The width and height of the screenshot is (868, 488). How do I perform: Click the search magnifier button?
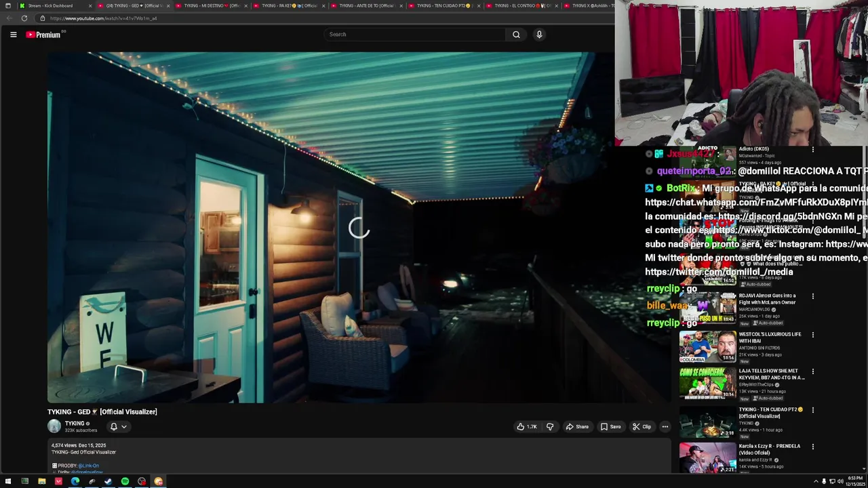[516, 35]
